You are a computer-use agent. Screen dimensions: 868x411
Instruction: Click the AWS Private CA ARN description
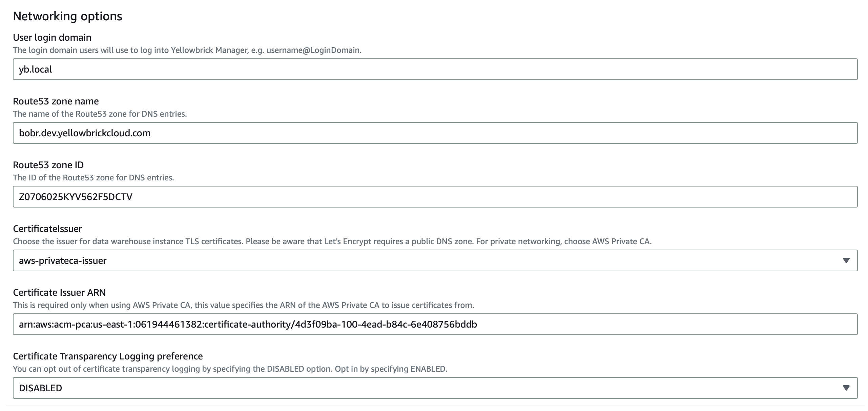[244, 305]
